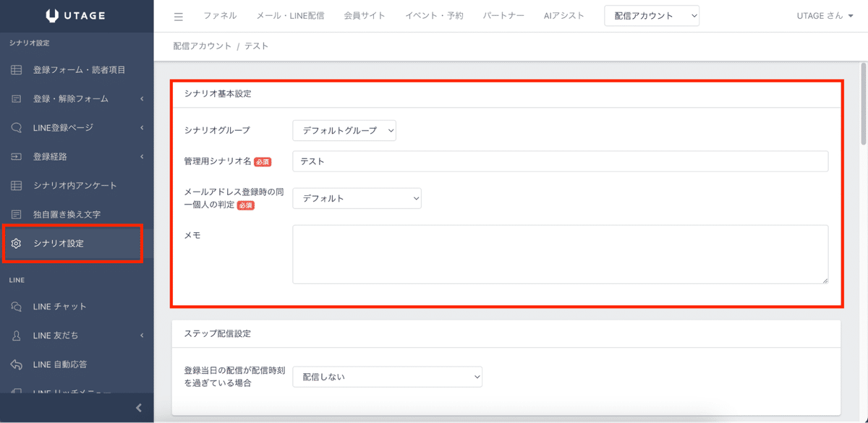868x423 pixels.
Task: Open the メール・LINE配信 menu
Action: point(290,16)
